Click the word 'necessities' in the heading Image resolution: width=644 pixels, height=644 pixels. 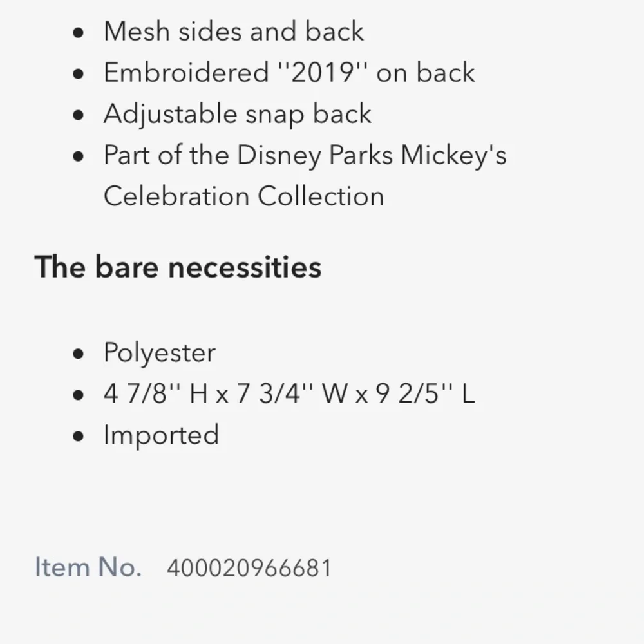(x=245, y=267)
